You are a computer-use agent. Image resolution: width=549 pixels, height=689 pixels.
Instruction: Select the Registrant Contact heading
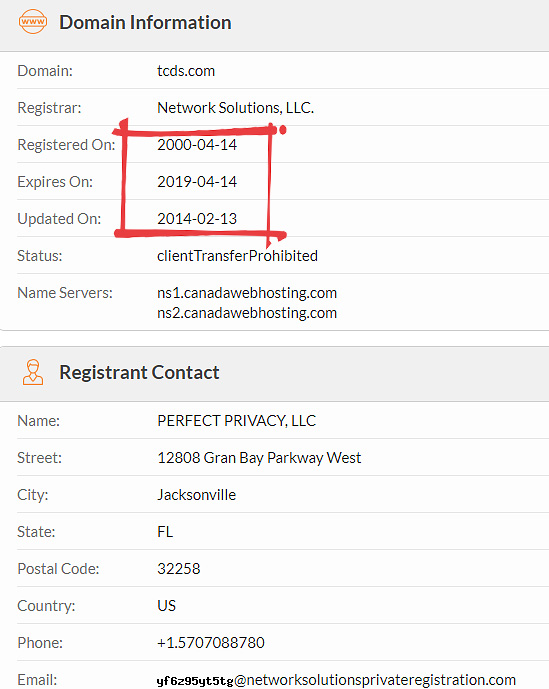pyautogui.click(x=139, y=373)
